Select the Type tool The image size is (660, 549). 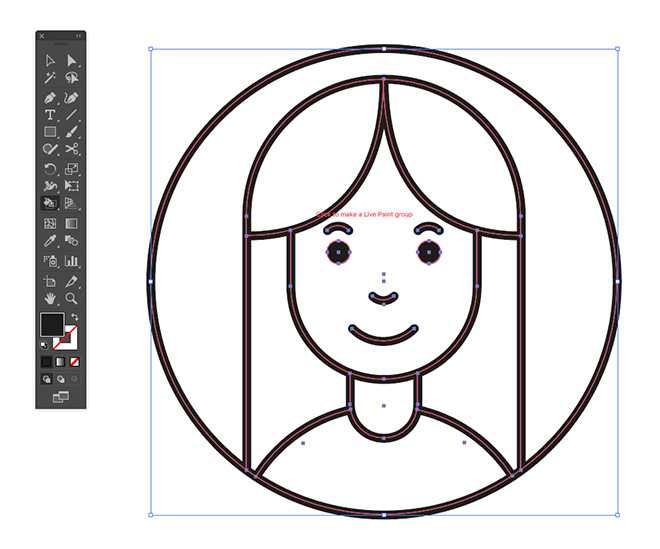click(x=50, y=115)
